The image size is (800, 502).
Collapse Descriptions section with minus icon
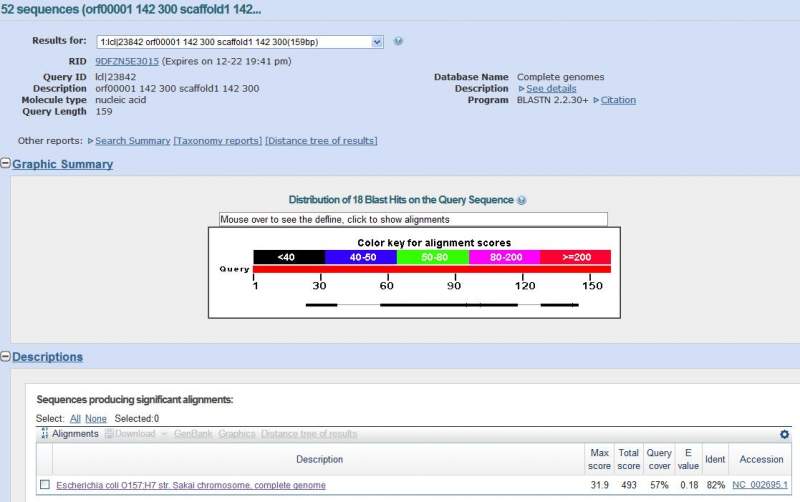(5, 357)
